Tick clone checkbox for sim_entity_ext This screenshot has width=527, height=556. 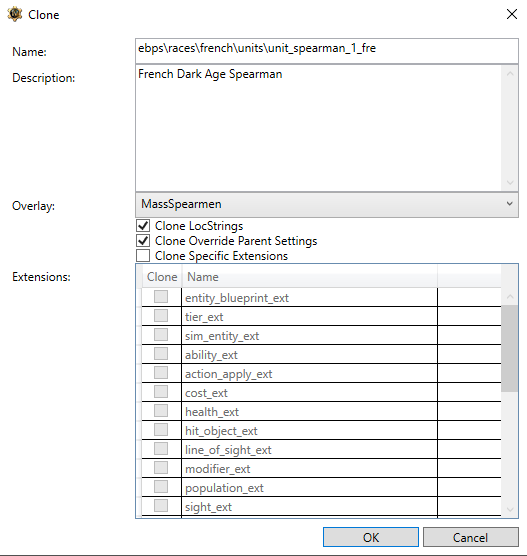pyautogui.click(x=161, y=334)
